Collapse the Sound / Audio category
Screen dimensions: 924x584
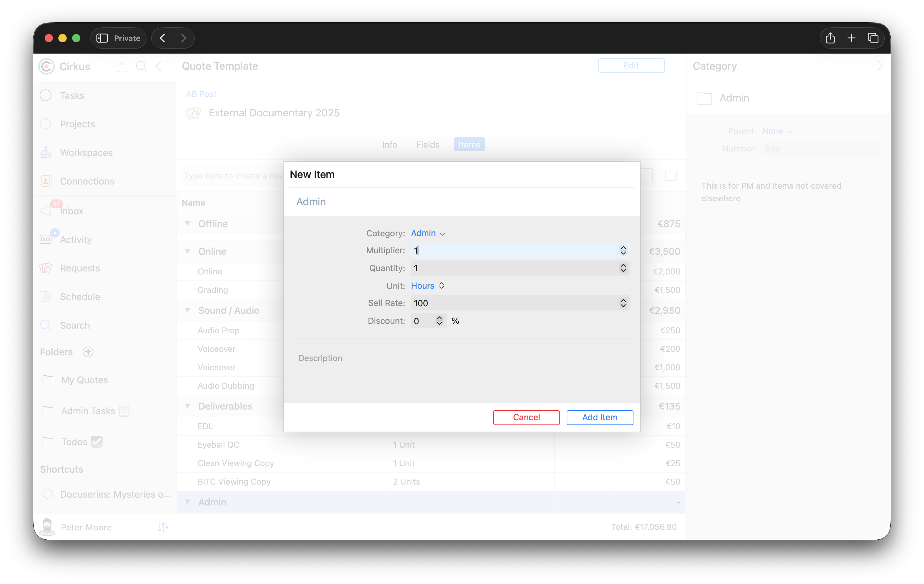coord(188,310)
